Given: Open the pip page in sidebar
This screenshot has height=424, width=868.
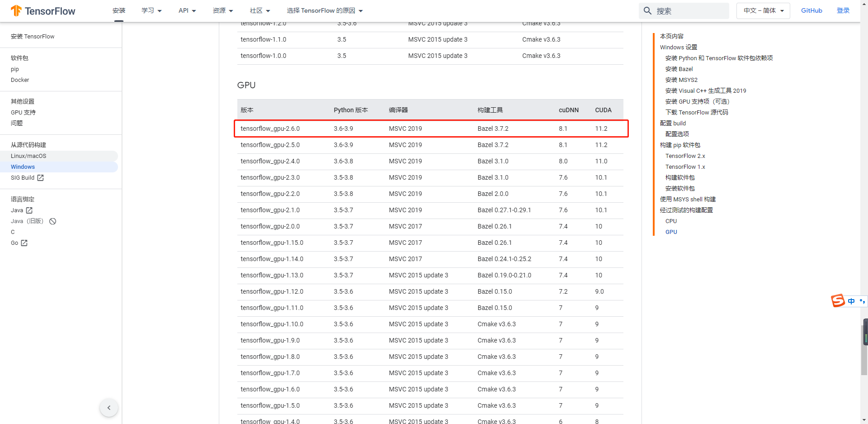Looking at the screenshot, I should [15, 69].
